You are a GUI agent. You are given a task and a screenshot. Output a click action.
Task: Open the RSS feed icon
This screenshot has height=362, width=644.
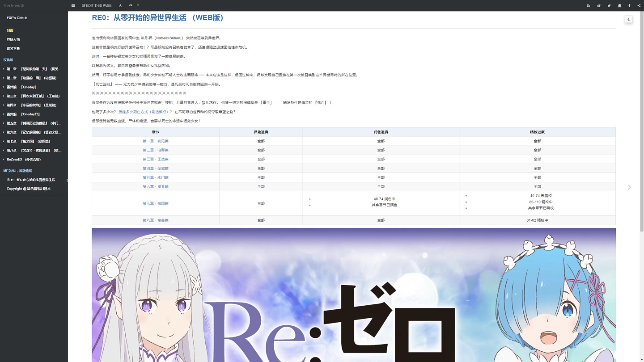(589, 5)
